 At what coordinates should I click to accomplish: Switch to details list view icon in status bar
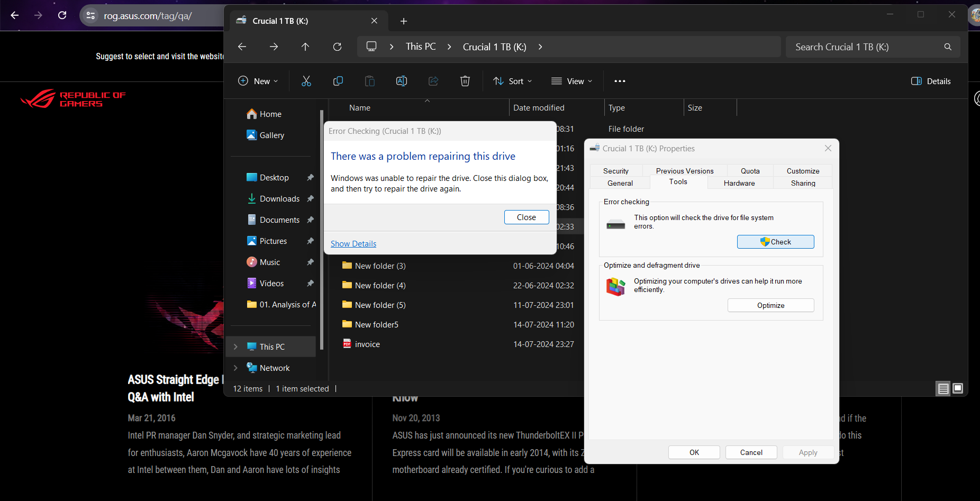click(x=943, y=389)
